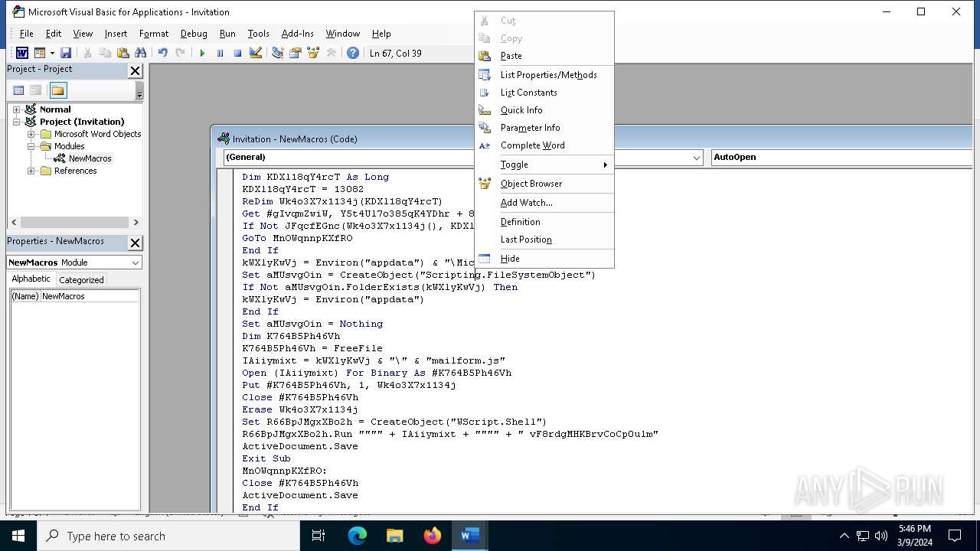This screenshot has height=551, width=980.
Task: Choose Quick Info in context menu
Action: point(544,110)
